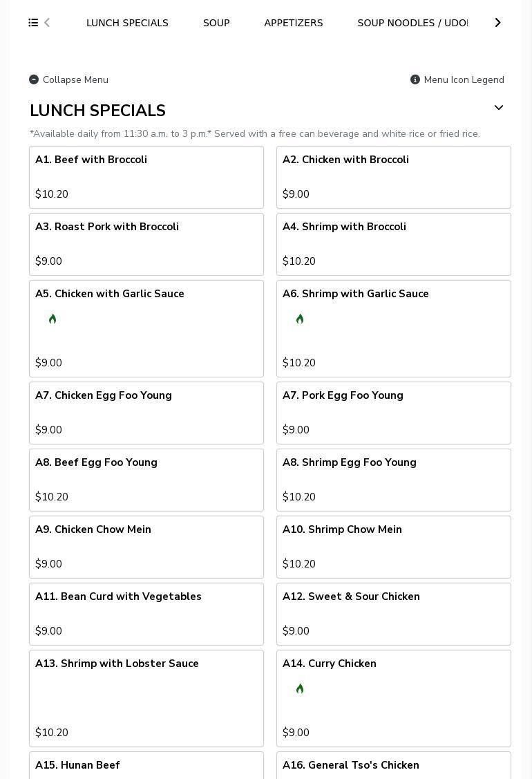Choose A4. Shrimp with Broccoli item
This screenshot has height=779, width=532.
[394, 244]
